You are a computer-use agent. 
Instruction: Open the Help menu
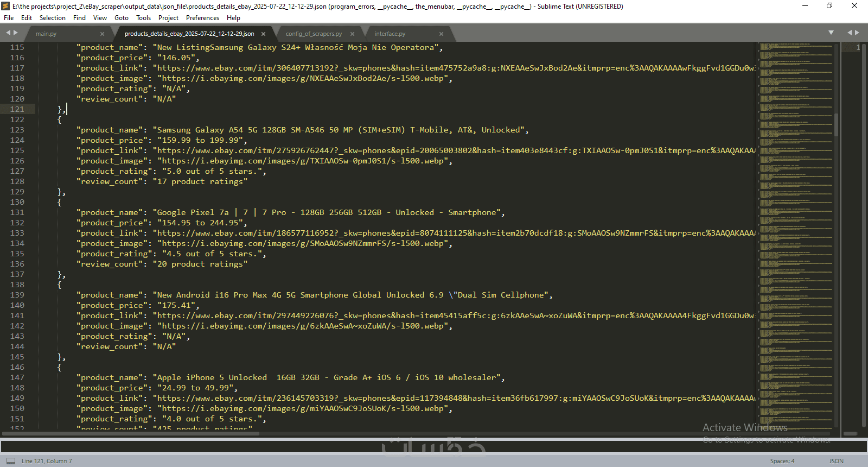[x=234, y=18]
